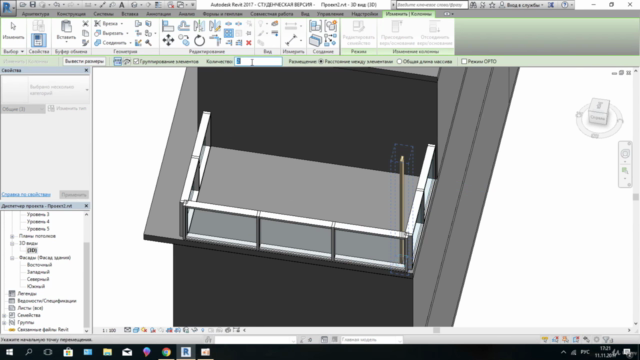Select the Offset tool icon
The width and height of the screenshot is (640, 360).
coord(184,26)
